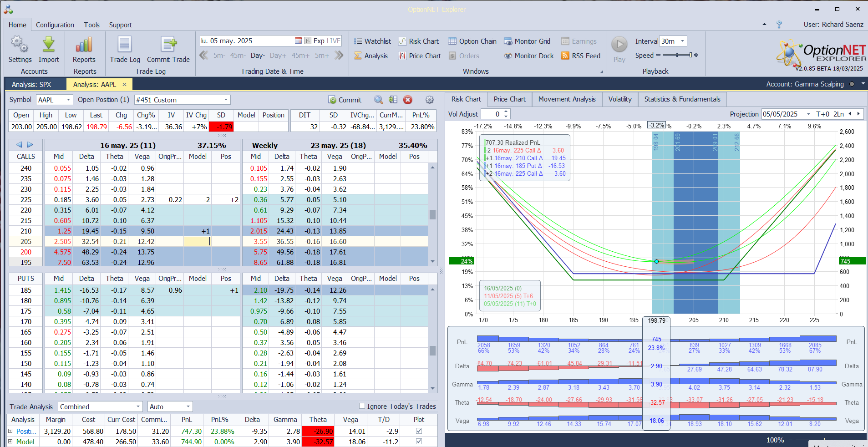This screenshot has height=447, width=868.
Task: Open the Price Chart candlestick window
Action: click(x=420, y=56)
